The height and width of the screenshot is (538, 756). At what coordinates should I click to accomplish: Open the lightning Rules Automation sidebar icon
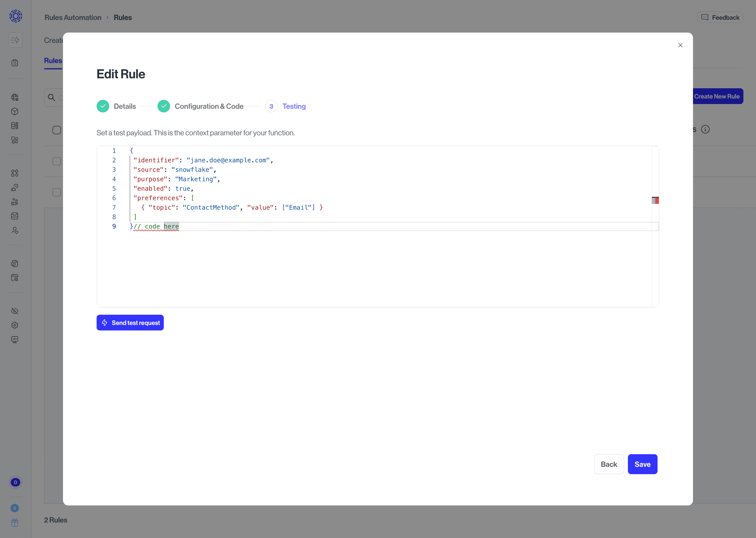coord(15,40)
